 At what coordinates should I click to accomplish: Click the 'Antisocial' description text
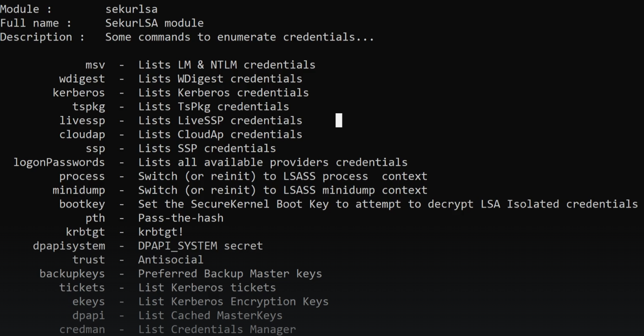(x=171, y=259)
